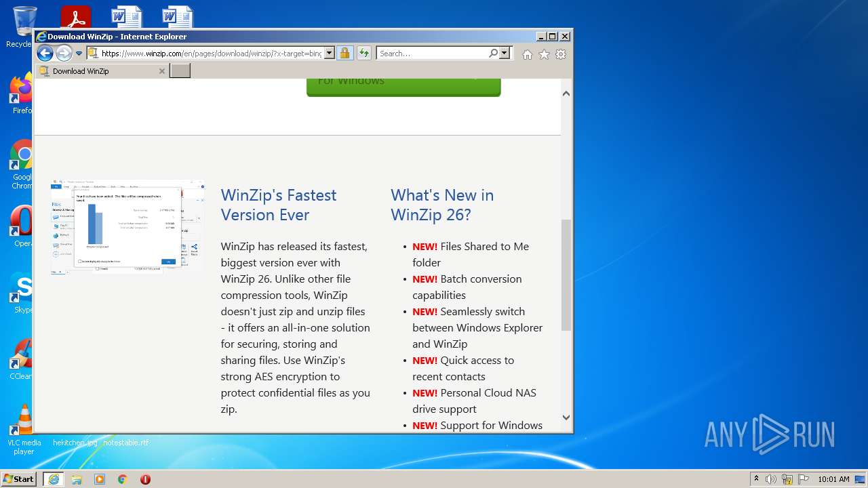Close the Download WinZip tab
Viewport: 868px width, 488px height.
(x=161, y=71)
